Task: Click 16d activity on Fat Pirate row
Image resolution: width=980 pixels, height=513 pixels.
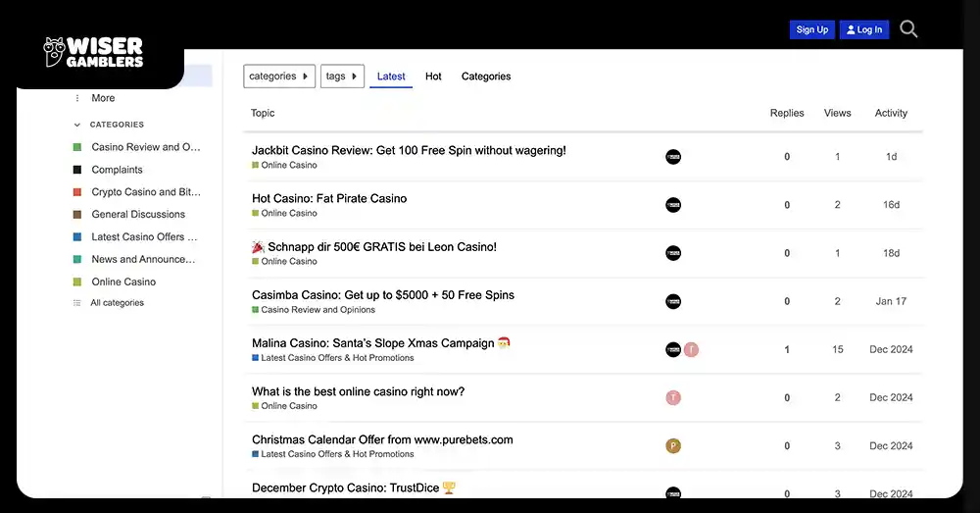Action: click(x=891, y=205)
